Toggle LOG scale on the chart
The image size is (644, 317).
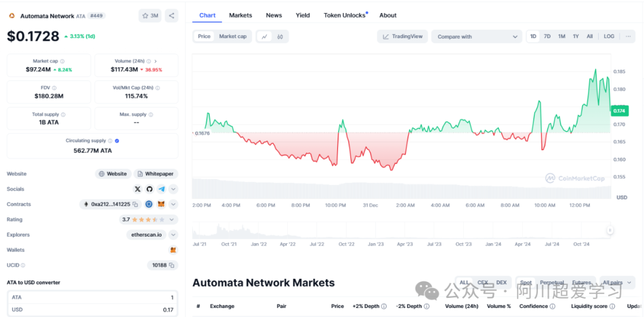608,36
